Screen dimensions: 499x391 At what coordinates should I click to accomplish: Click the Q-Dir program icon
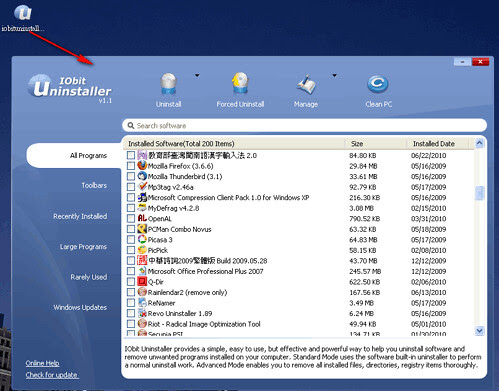(x=142, y=282)
